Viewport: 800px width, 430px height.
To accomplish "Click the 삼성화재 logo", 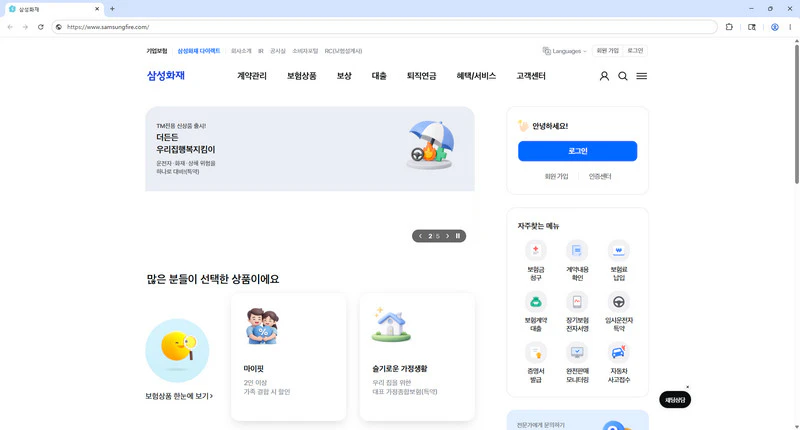I will [x=166, y=75].
